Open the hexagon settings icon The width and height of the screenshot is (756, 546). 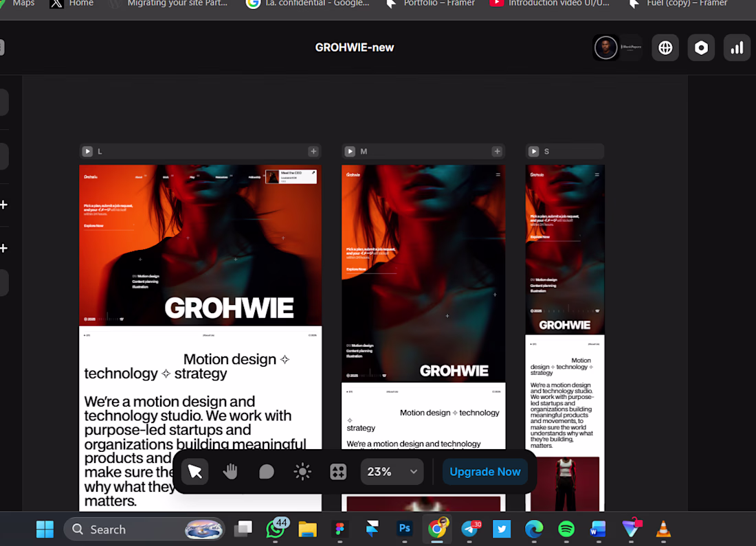tap(701, 47)
